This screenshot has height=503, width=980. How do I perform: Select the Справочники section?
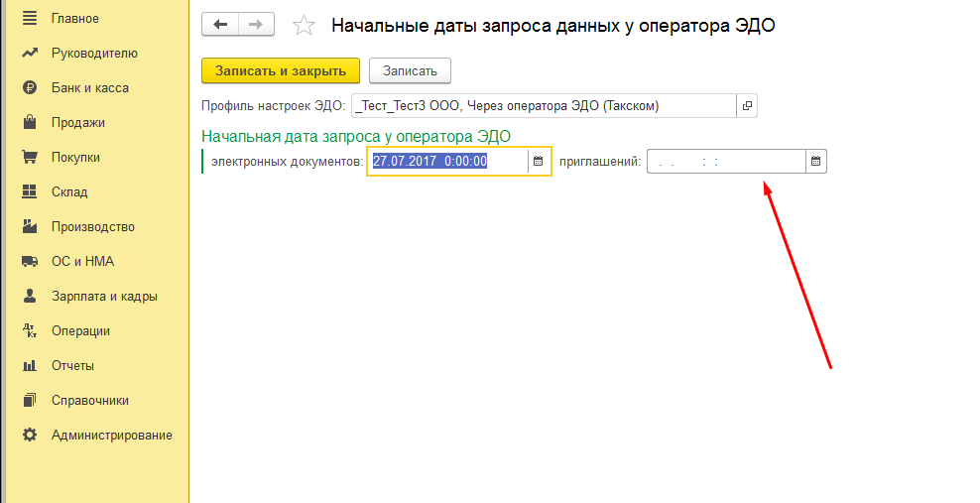[x=90, y=401]
